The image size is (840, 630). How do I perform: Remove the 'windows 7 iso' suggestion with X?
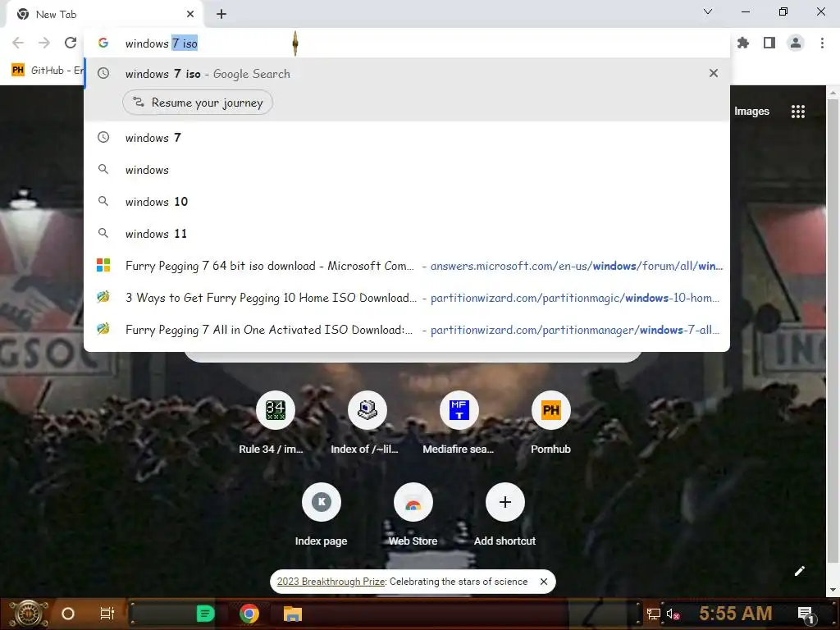coord(713,73)
